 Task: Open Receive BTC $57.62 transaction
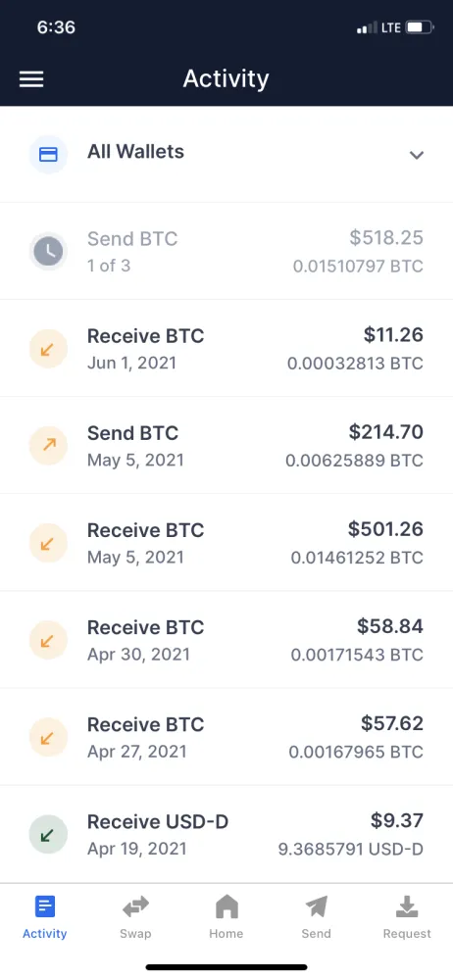click(x=226, y=737)
